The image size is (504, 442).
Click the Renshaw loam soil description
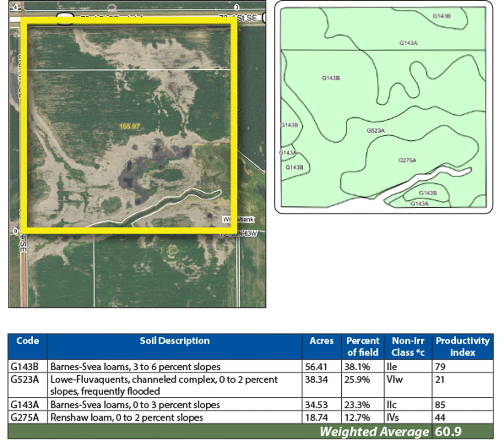pyautogui.click(x=127, y=418)
